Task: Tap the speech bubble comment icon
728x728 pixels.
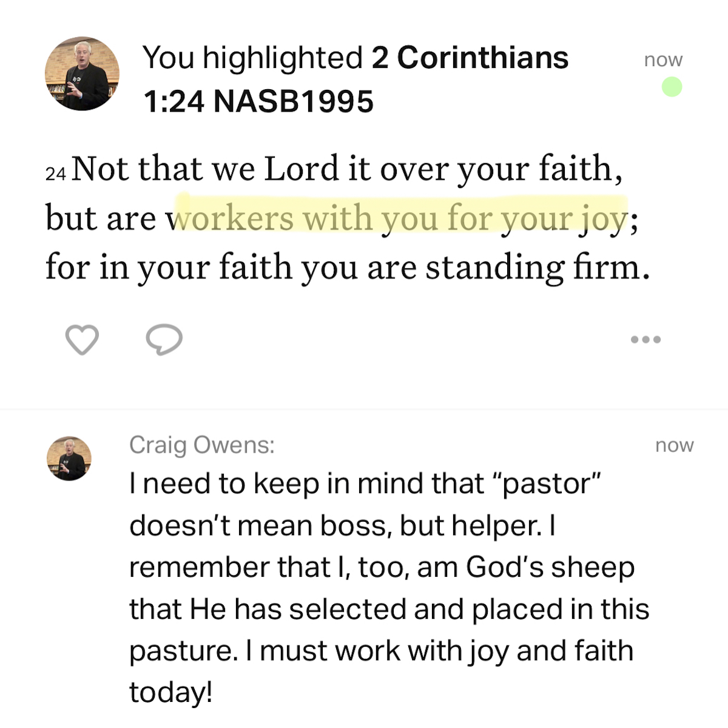Action: (x=164, y=340)
